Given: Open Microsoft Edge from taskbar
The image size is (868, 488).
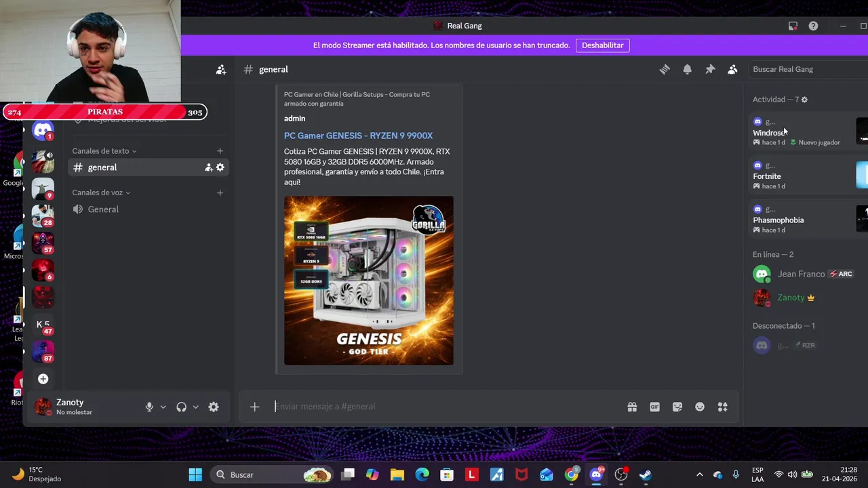Looking at the screenshot, I should tap(422, 474).
